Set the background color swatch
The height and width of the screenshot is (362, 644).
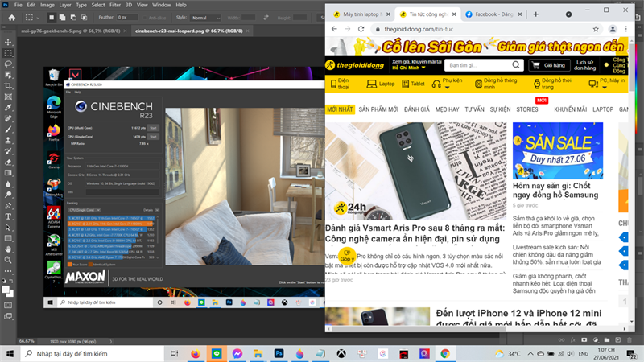[x=11, y=294]
